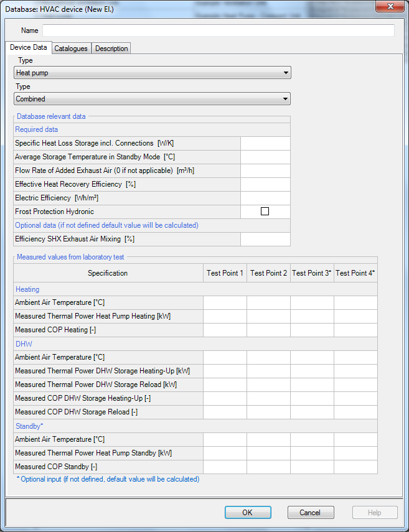
Task: Click Standby Ambient Air Temperature Test Point 1 cell
Action: [225, 439]
